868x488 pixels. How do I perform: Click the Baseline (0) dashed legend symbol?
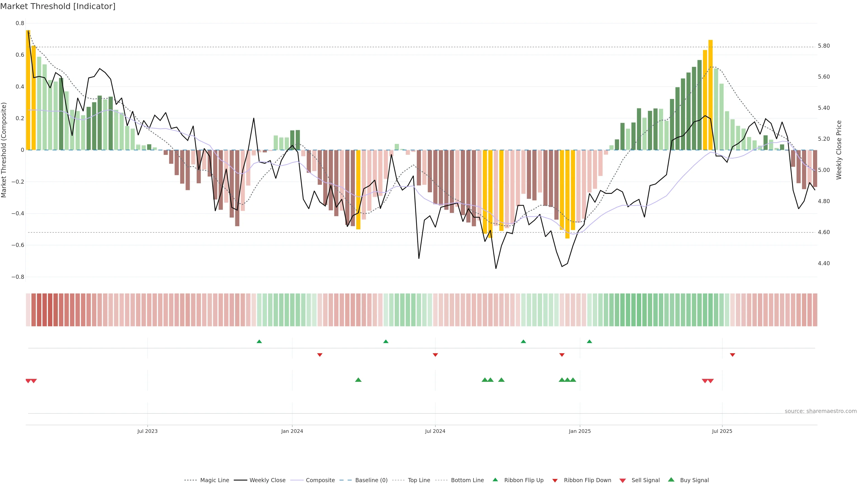point(345,480)
